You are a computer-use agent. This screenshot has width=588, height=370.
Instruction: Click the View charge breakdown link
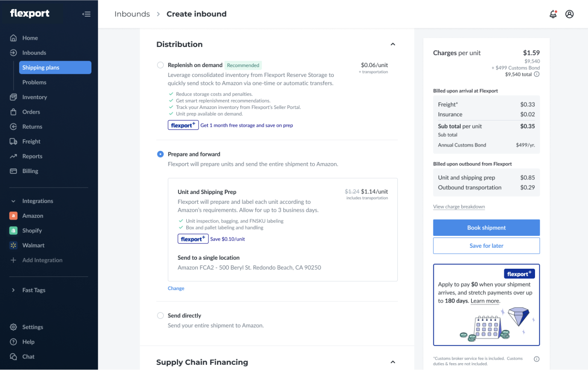point(459,207)
